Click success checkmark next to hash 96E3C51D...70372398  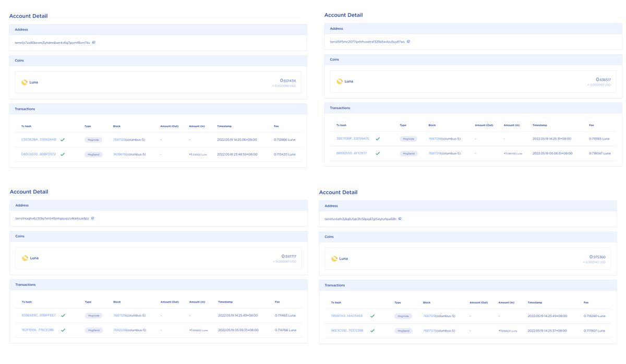tap(372, 331)
